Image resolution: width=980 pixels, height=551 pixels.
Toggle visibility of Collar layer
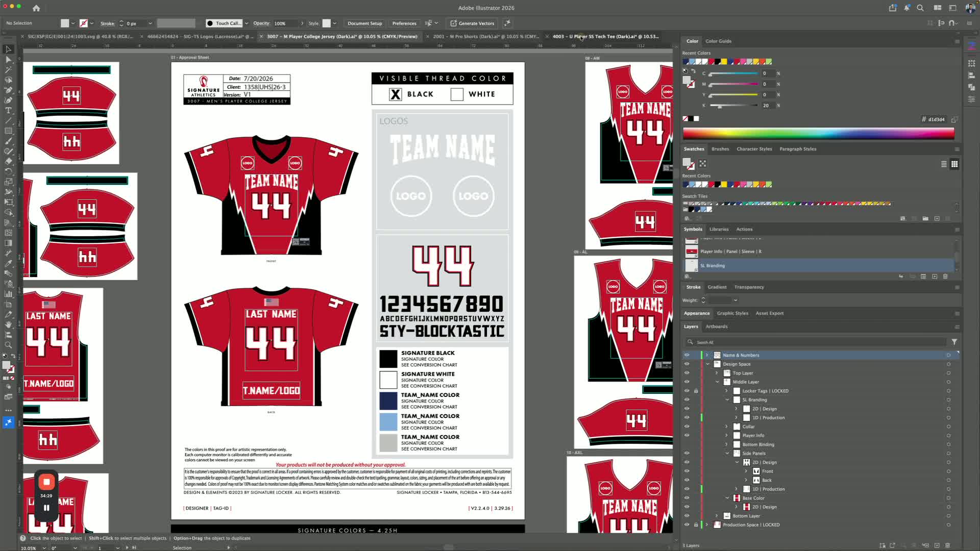click(x=687, y=427)
